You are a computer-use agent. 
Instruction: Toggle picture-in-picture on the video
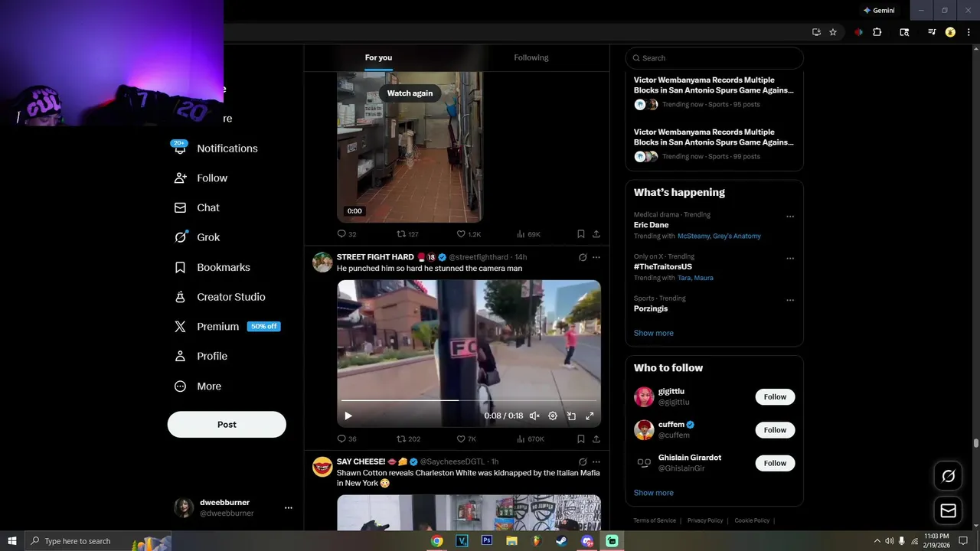(571, 416)
